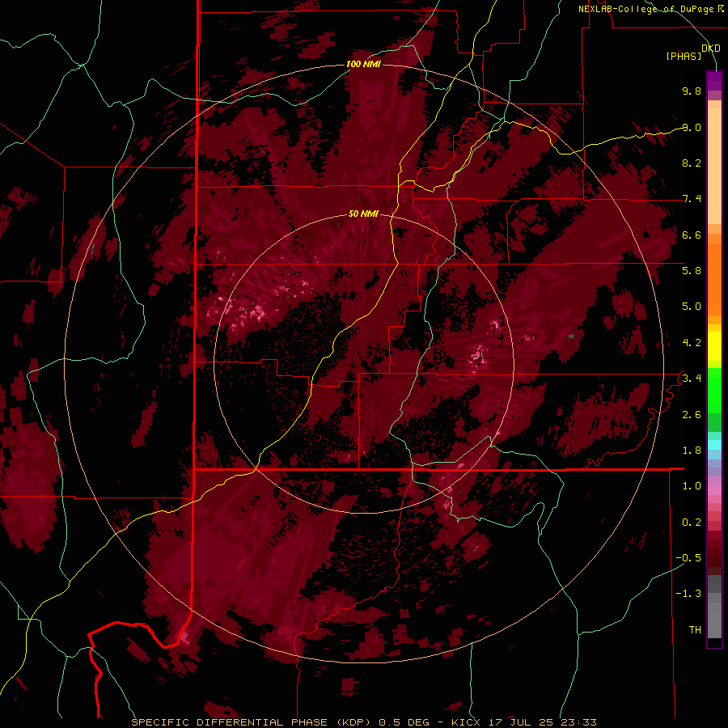Viewport: 728px width, 728px height.
Task: Click the 0.2 legend value
Action: [x=692, y=523]
